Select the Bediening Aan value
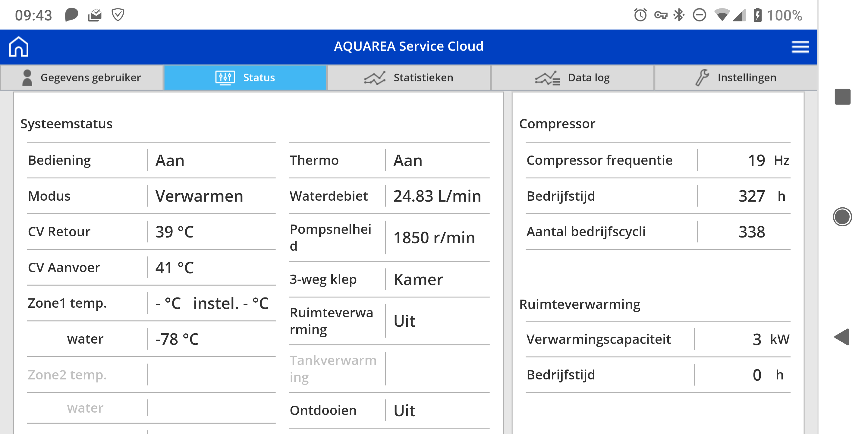 (170, 160)
